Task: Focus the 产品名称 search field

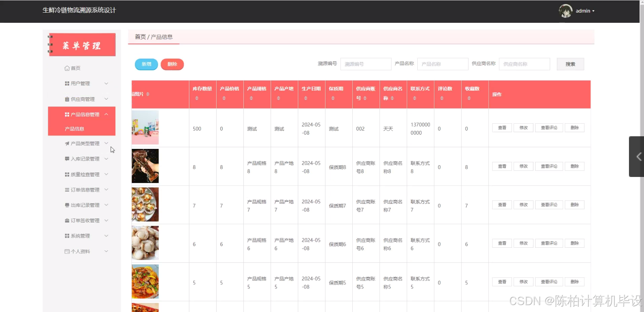Action: [x=443, y=64]
